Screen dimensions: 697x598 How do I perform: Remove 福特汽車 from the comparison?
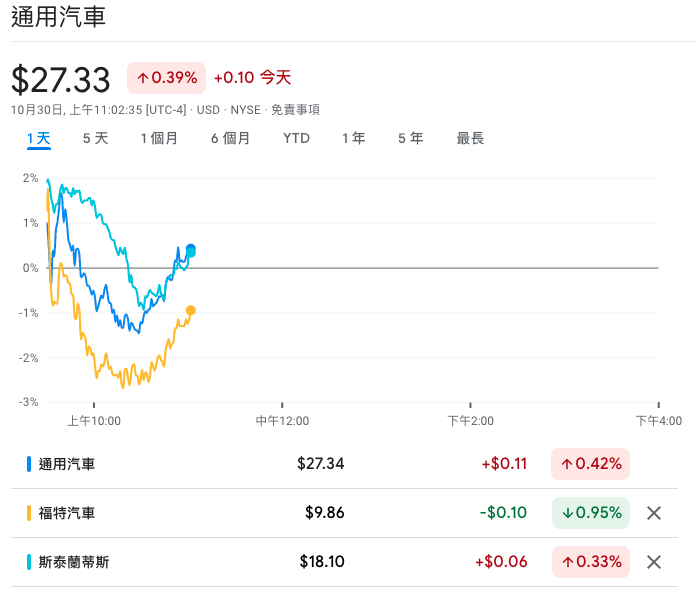(x=654, y=513)
